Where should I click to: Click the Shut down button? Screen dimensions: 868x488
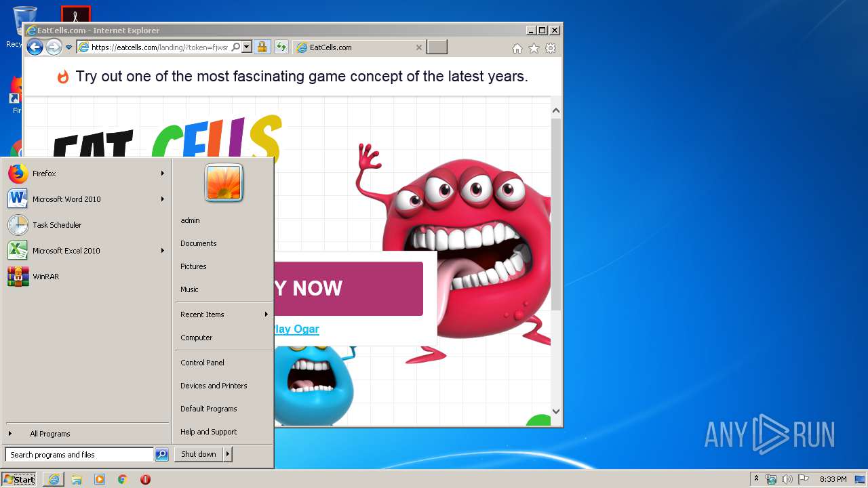[x=199, y=454]
